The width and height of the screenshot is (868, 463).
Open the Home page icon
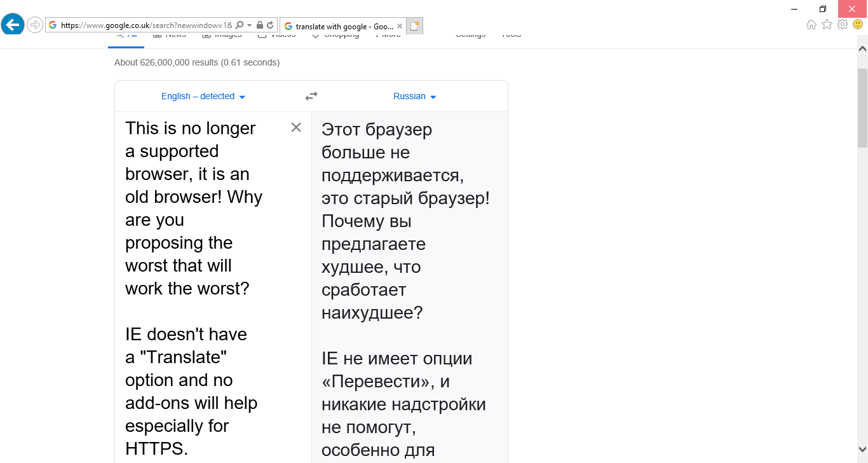811,25
